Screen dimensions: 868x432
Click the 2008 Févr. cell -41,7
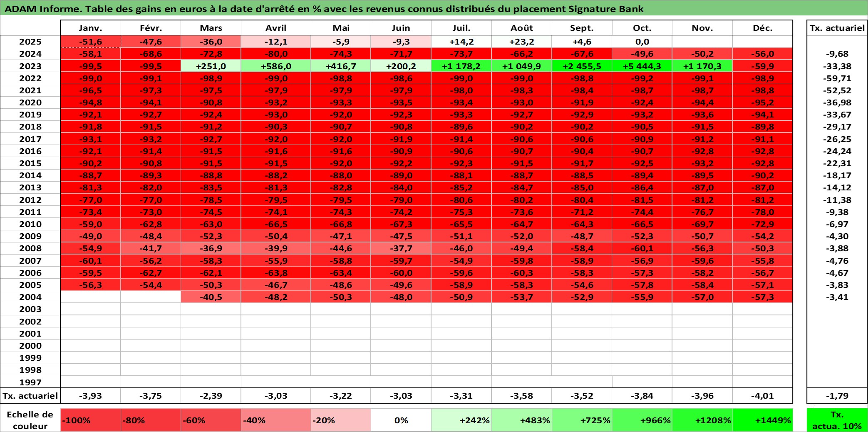point(151,248)
